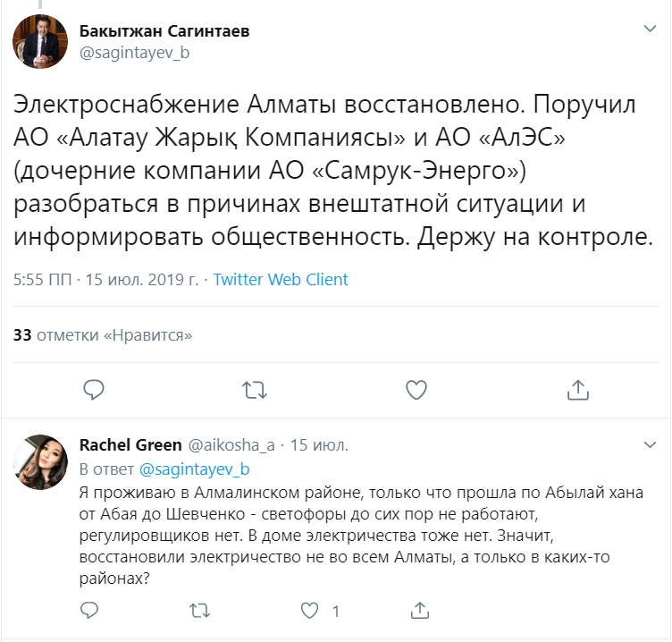The height and width of the screenshot is (642, 672).
Task: Share Rachel Green's reply
Action: pos(420,611)
